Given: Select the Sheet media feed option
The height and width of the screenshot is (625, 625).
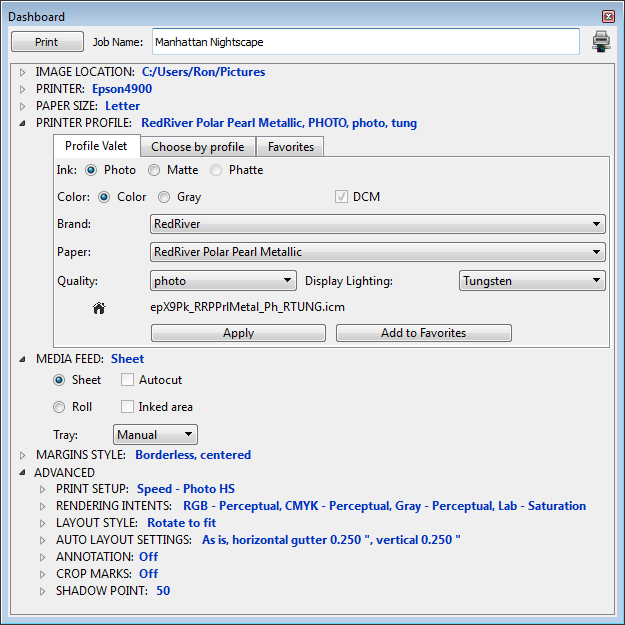Looking at the screenshot, I should click(x=59, y=380).
